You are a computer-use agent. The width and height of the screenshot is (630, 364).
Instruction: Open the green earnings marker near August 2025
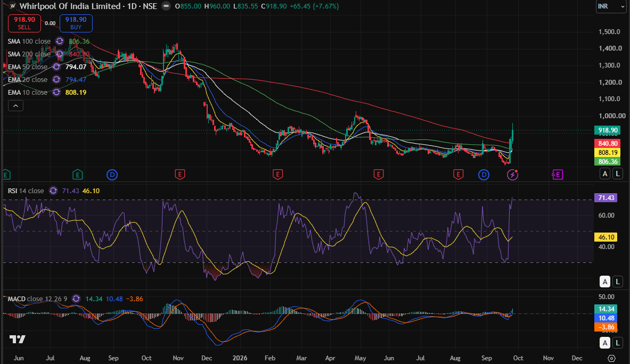pyautogui.click(x=78, y=175)
